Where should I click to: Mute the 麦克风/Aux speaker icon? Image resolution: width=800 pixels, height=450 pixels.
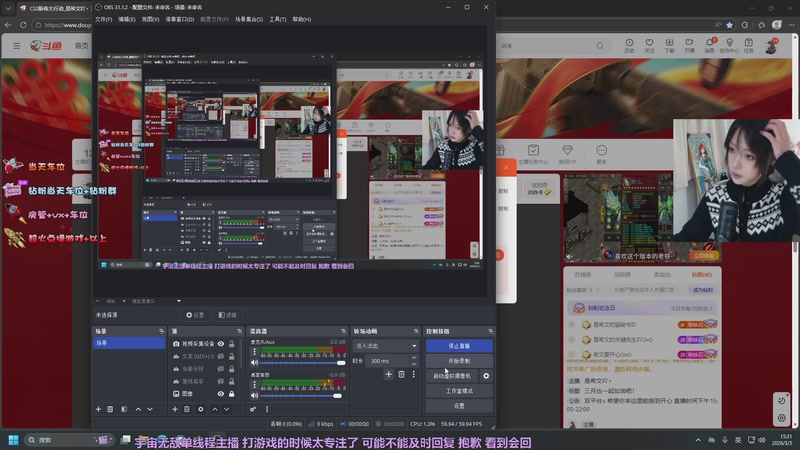(x=255, y=363)
